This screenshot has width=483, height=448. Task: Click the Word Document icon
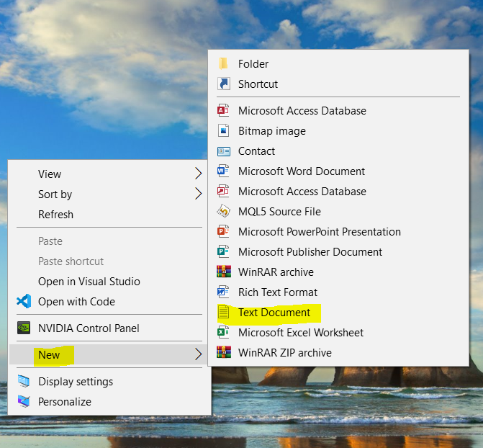pos(224,171)
